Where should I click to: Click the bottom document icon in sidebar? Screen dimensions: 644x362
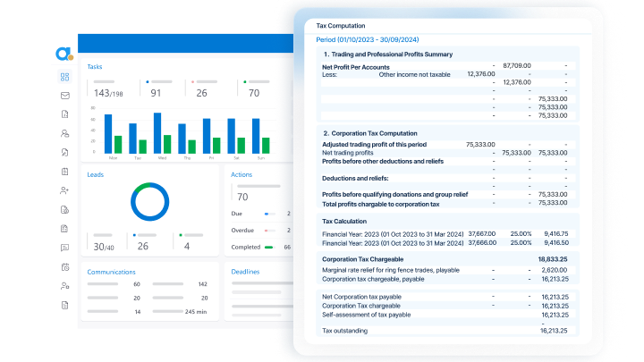point(64,305)
